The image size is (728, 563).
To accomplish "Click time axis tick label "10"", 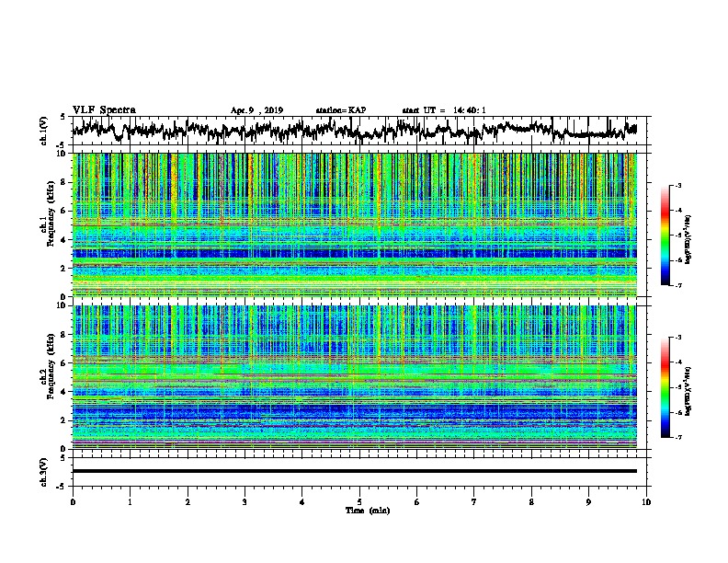I will coord(646,502).
